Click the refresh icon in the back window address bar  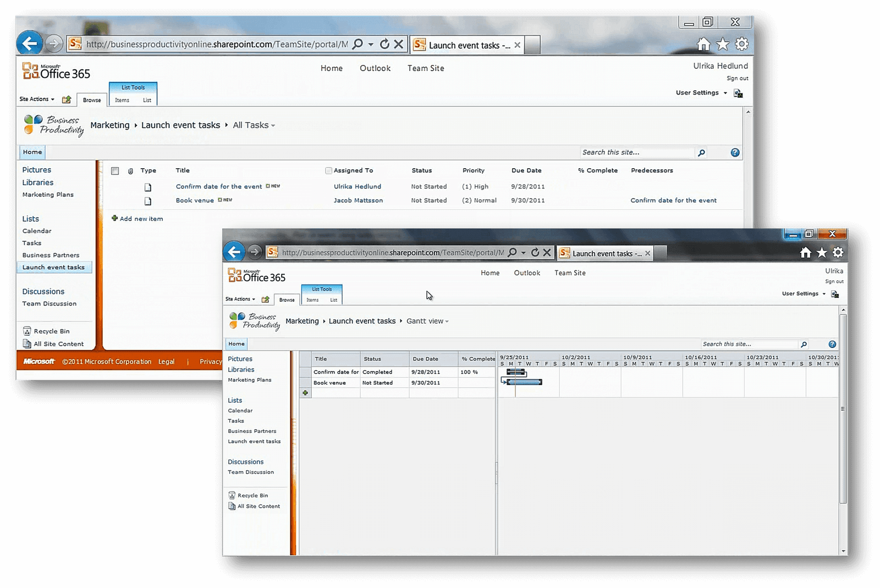pyautogui.click(x=384, y=44)
